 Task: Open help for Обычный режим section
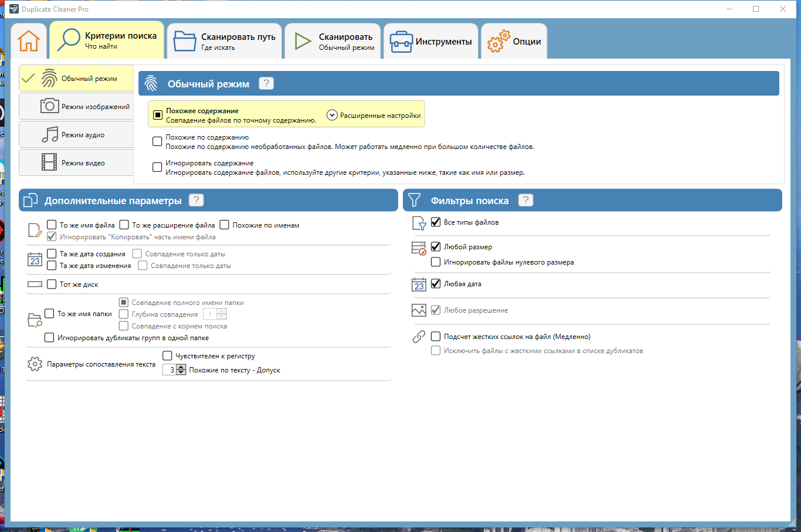click(x=266, y=83)
